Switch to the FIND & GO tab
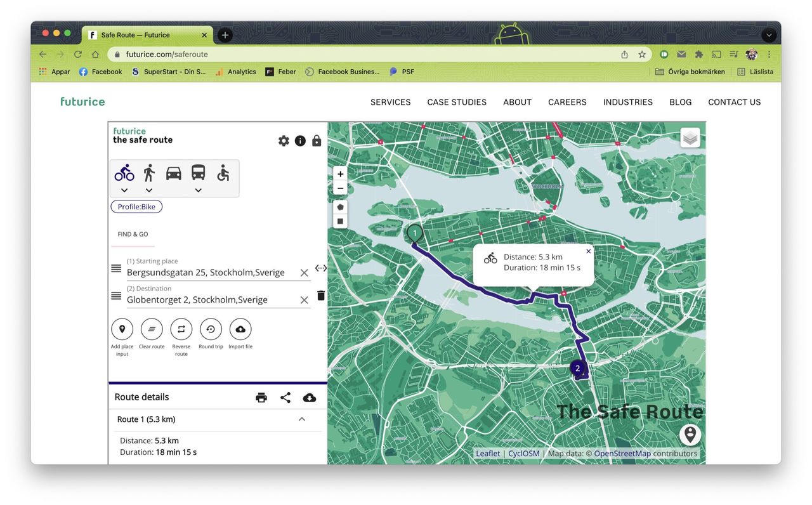Screen dimensions: 812x505 coord(133,234)
